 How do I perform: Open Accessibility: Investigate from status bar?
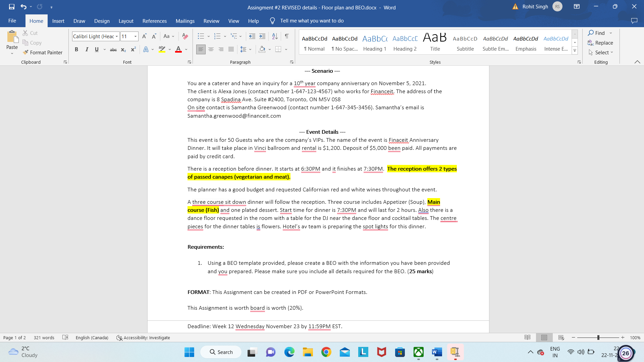pyautogui.click(x=143, y=338)
